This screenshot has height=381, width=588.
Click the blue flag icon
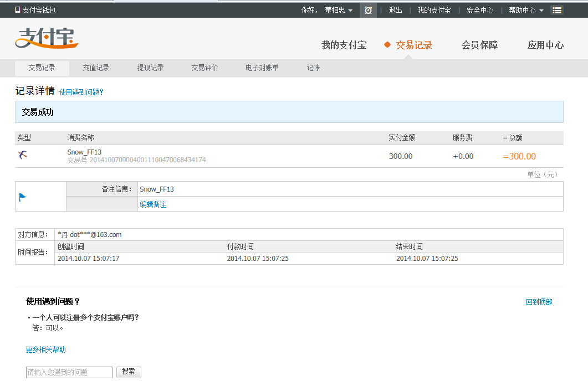pyautogui.click(x=23, y=197)
